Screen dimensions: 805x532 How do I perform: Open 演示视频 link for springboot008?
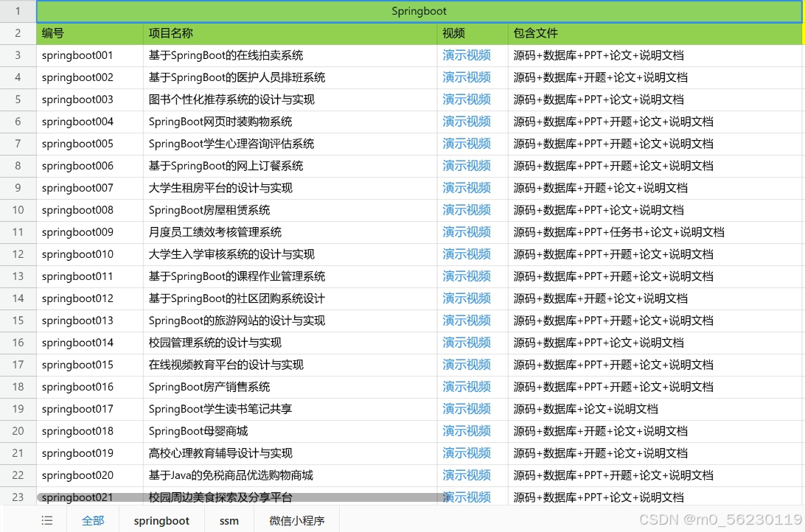[467, 210]
